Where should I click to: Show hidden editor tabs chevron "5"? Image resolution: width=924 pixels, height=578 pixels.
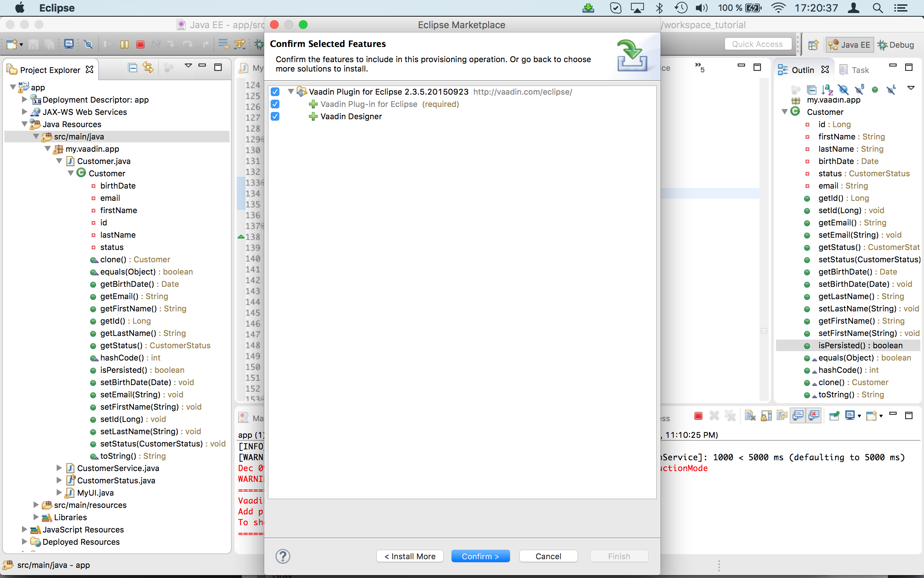[x=699, y=68]
